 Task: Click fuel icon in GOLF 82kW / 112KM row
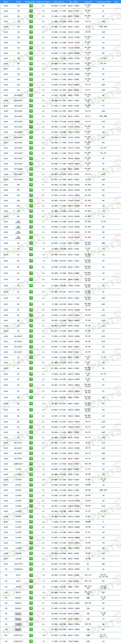31,575
